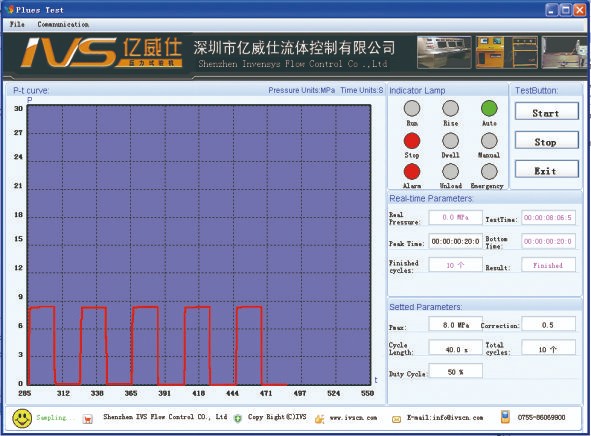Click the Start test button
The width and height of the screenshot is (591, 436).
coord(547,112)
